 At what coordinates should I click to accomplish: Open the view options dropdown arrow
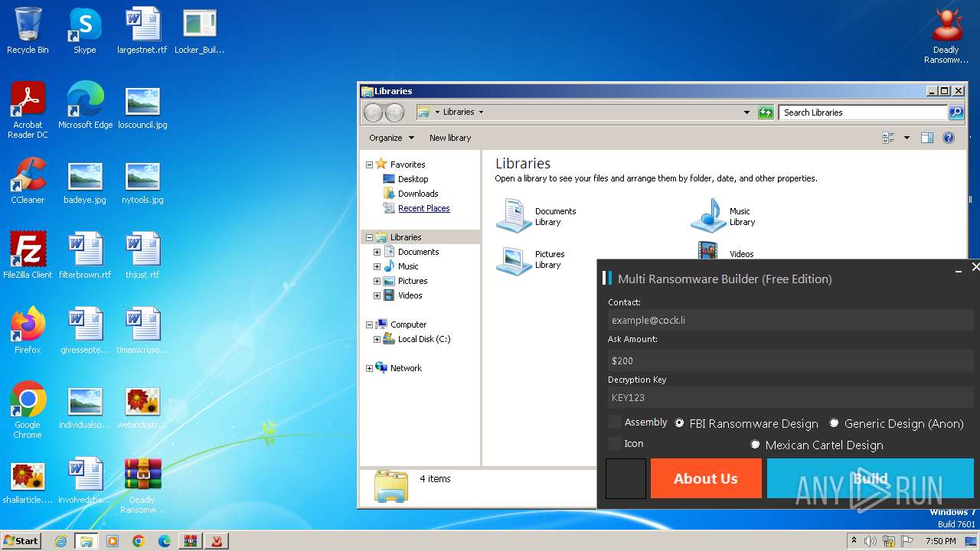click(906, 138)
